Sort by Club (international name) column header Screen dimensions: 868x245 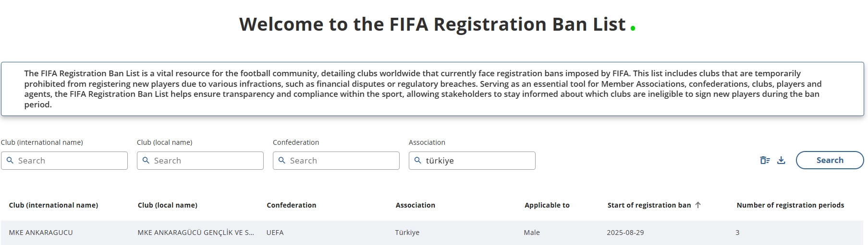(53, 205)
